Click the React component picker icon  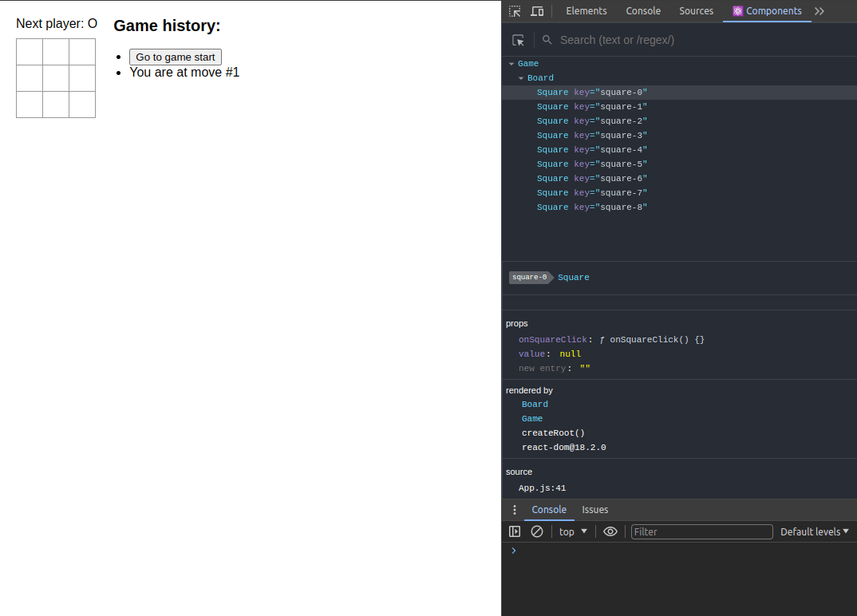(x=518, y=40)
